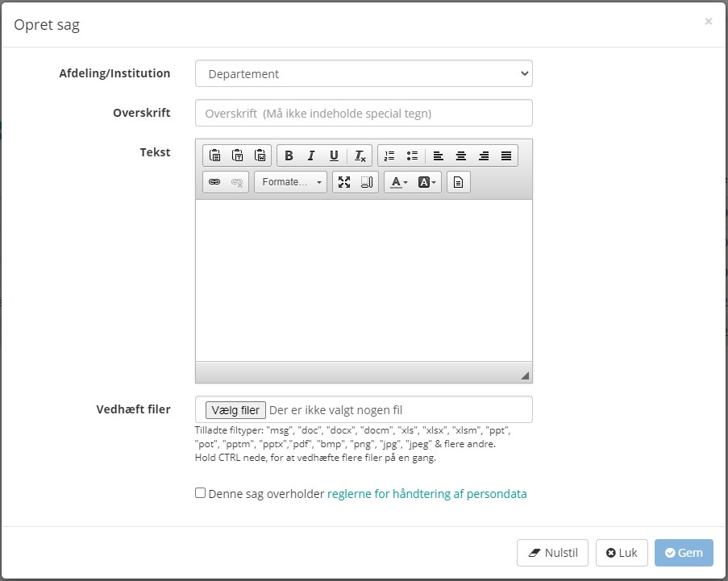728x581 pixels.
Task: Check the persondata rules compliance checkbox
Action: click(x=200, y=493)
